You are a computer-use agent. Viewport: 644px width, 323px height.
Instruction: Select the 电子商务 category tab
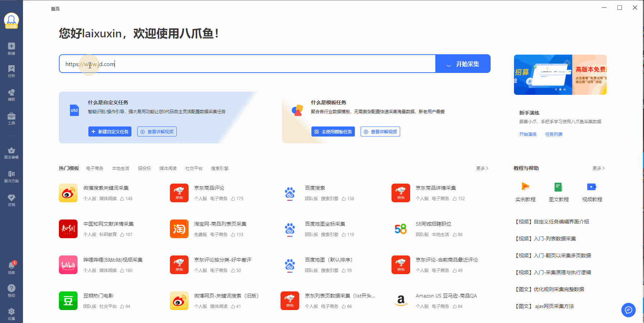coord(95,168)
